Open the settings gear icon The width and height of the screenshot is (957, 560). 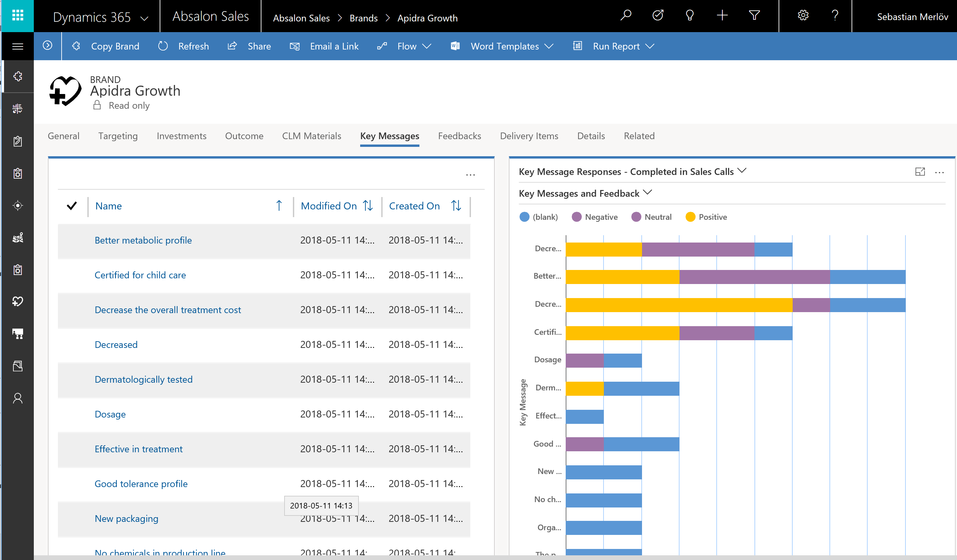click(803, 15)
